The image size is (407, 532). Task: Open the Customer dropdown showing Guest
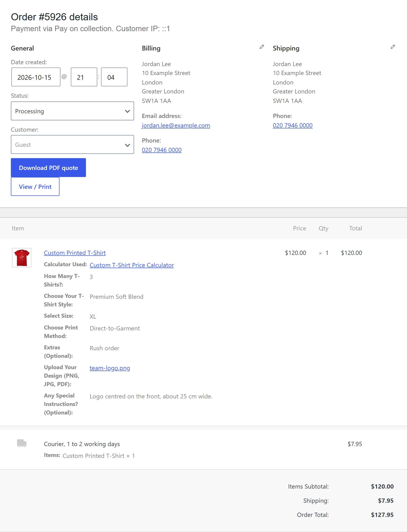72,144
